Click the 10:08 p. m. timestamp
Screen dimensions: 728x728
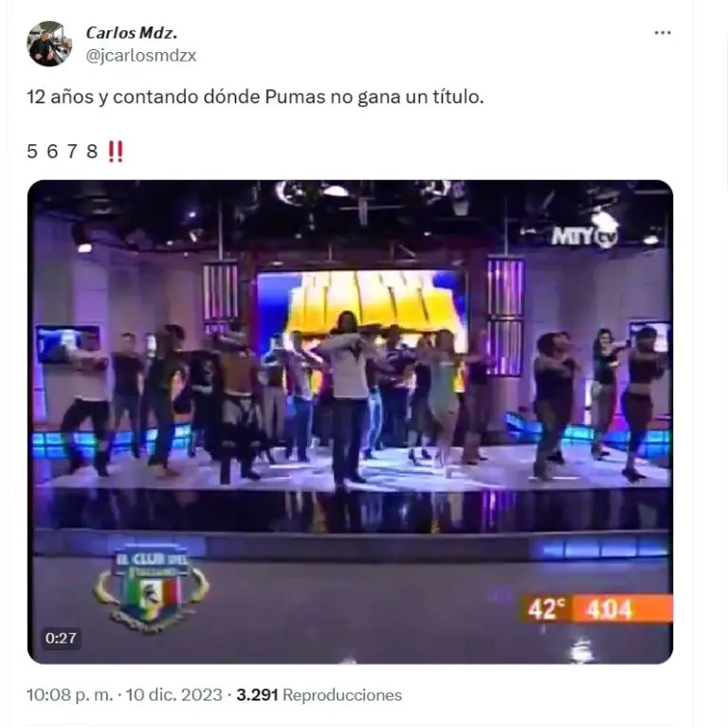click(x=69, y=695)
